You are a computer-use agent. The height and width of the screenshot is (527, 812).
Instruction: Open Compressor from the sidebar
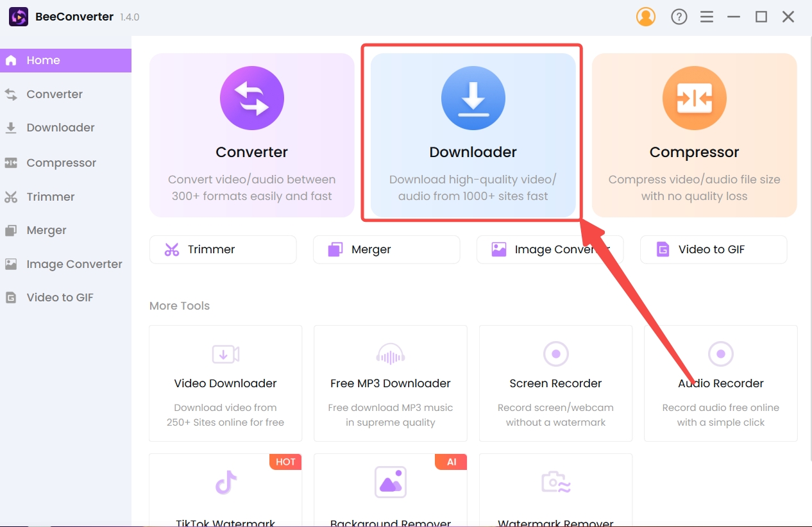click(65, 163)
